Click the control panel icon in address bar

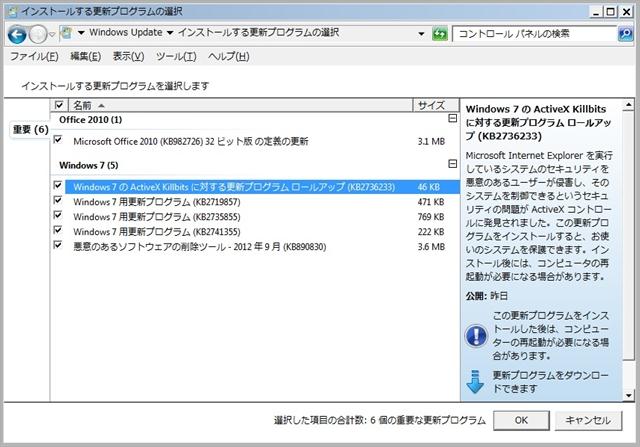66,33
